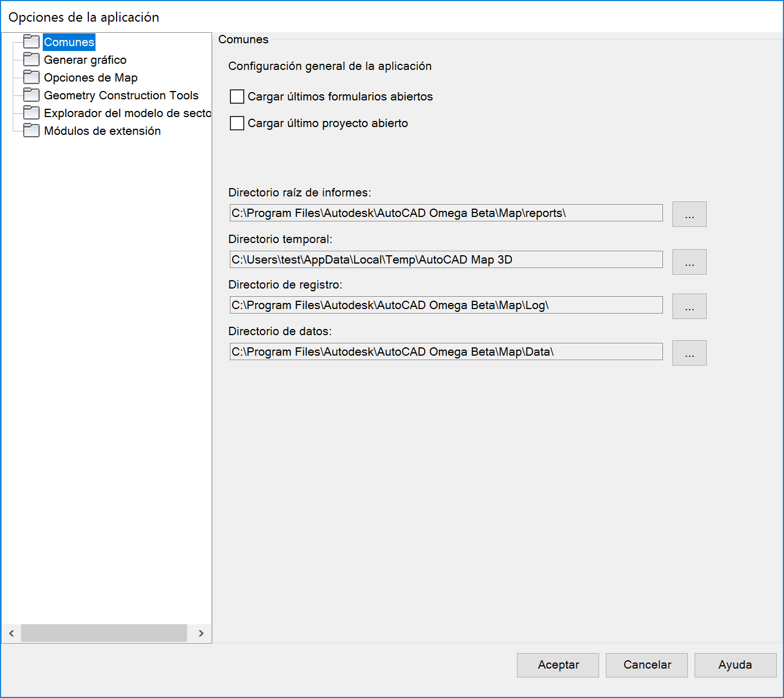Enable Cargar últimos formularios abiertos checkbox
Screen dimensions: 784x698
pyautogui.click(x=237, y=97)
